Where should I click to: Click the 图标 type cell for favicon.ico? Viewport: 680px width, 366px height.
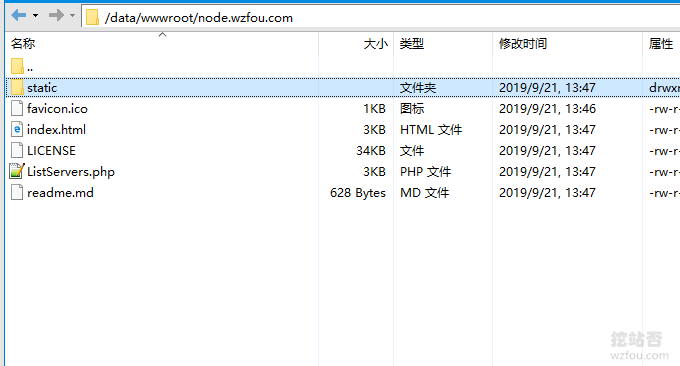click(x=412, y=108)
